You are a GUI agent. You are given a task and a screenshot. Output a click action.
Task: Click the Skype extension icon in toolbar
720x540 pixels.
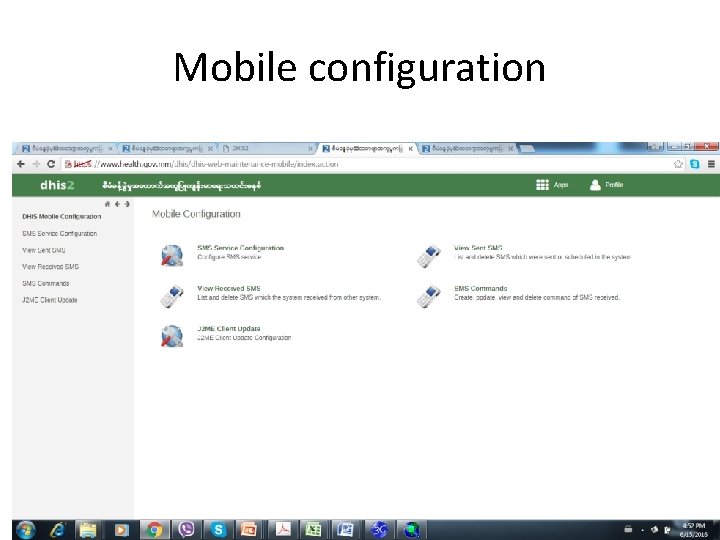(695, 164)
